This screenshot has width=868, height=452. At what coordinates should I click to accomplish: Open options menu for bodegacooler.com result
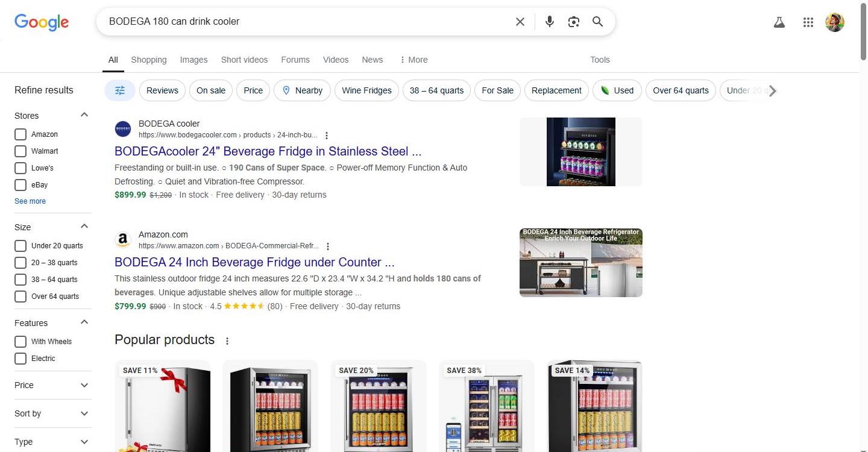[327, 136]
